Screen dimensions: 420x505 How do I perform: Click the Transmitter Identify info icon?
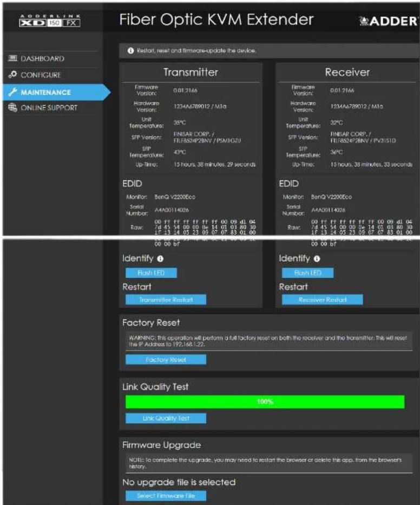tap(160, 258)
